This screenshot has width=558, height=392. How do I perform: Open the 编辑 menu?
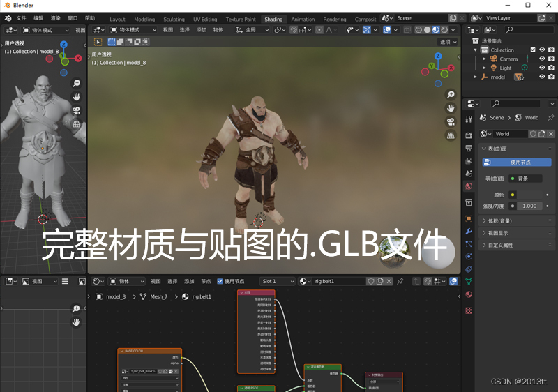(x=38, y=17)
